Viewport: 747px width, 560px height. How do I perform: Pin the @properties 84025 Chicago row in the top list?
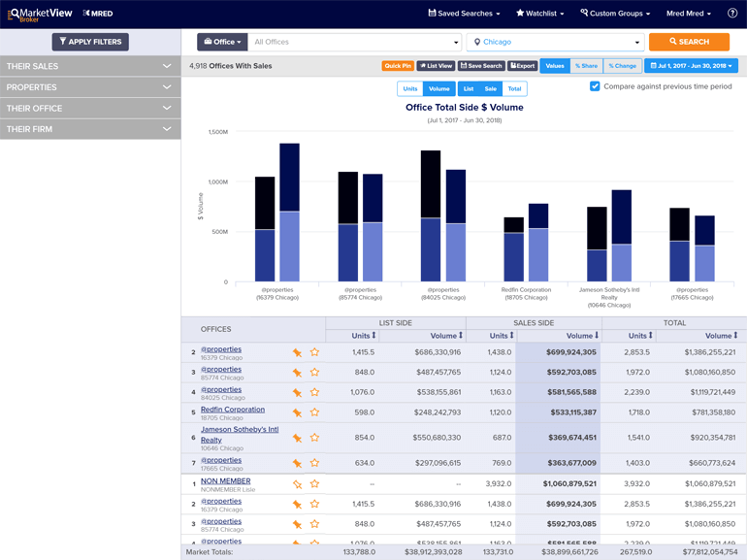coord(297,393)
